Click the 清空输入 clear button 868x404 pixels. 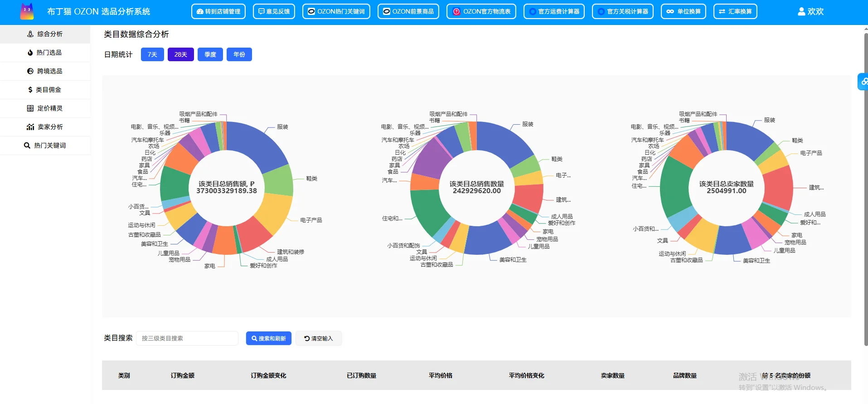[319, 338]
